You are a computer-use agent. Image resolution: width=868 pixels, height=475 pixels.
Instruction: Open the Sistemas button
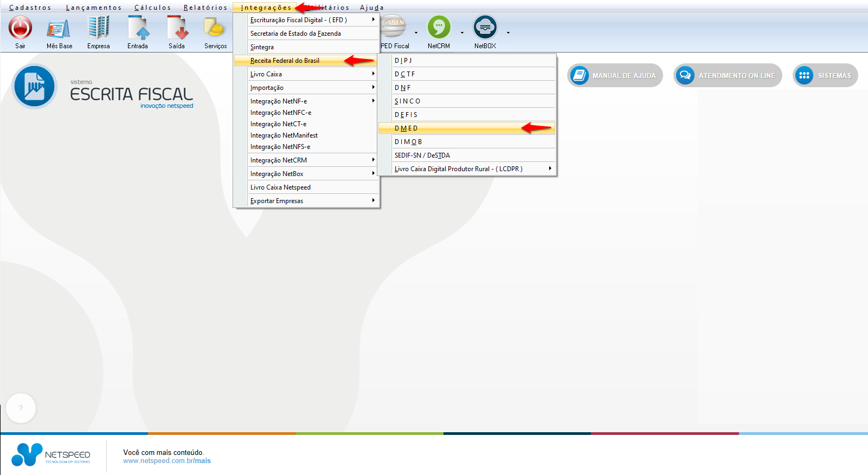(x=825, y=75)
